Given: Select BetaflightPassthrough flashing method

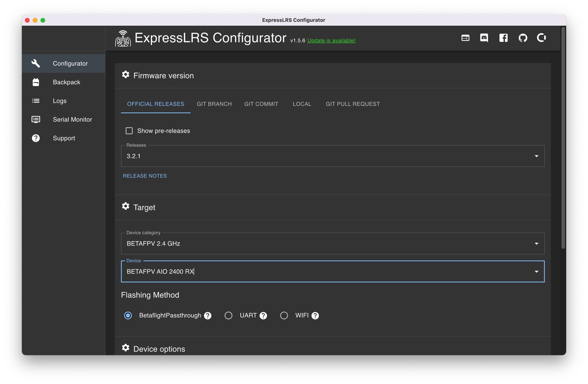Looking at the screenshot, I should pos(128,315).
